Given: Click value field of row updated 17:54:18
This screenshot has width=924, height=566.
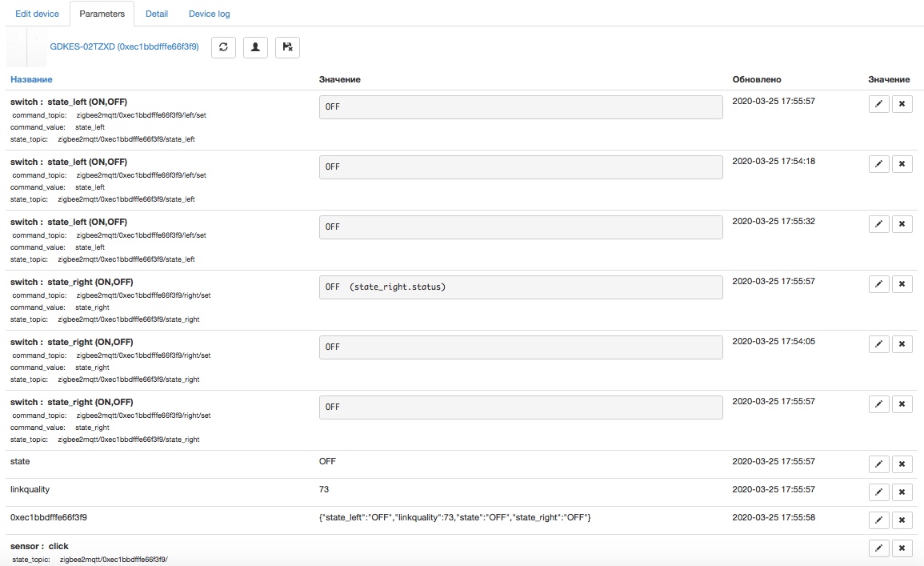Looking at the screenshot, I should [x=520, y=167].
